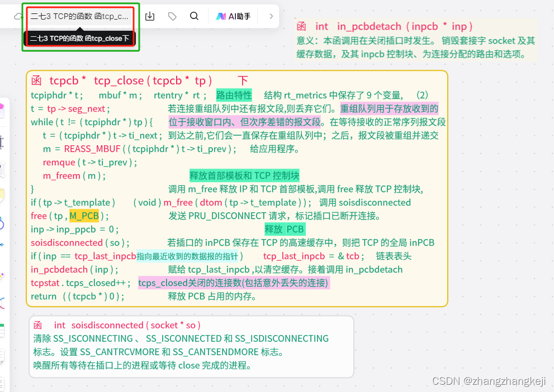Click the highlighted note 指向最近收到的数据报的指针
The image size is (554, 392).
(187, 256)
